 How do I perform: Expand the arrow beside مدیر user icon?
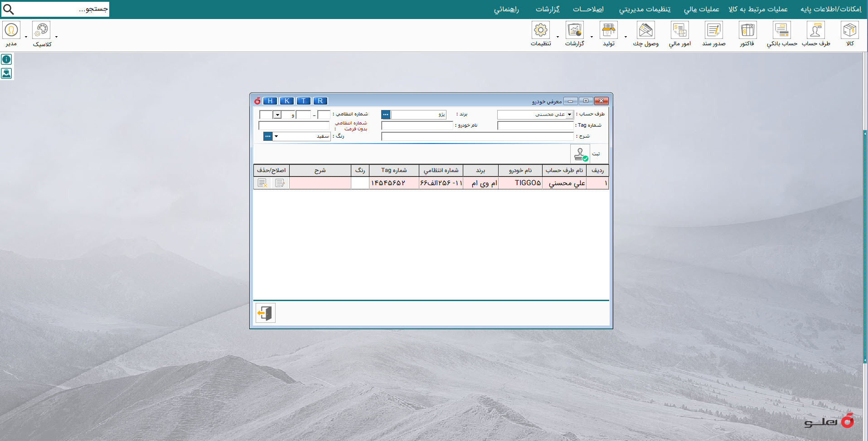coord(26,37)
